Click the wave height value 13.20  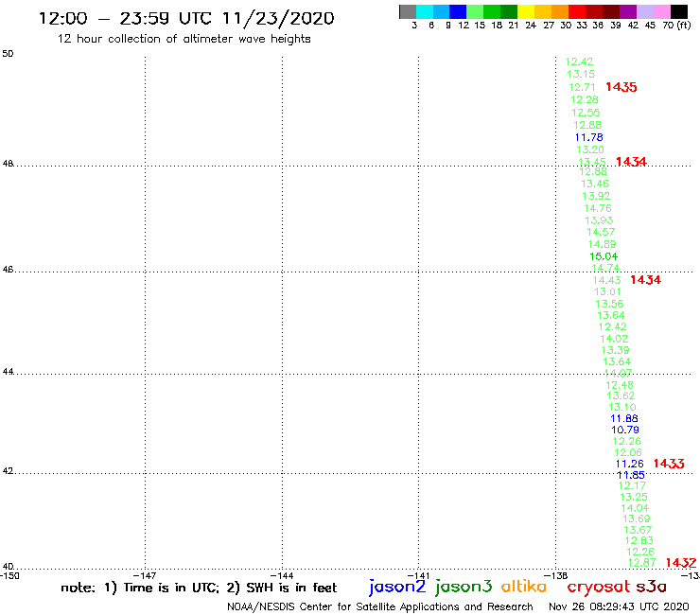pos(590,150)
